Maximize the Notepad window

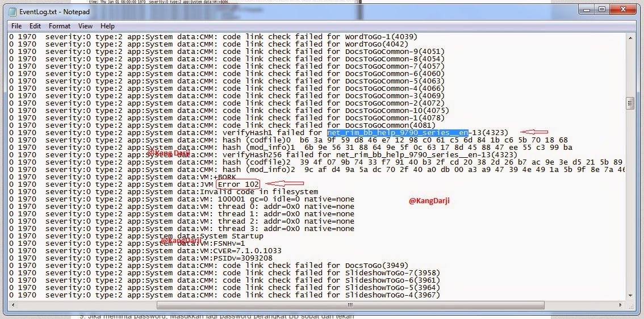tap(602, 9)
